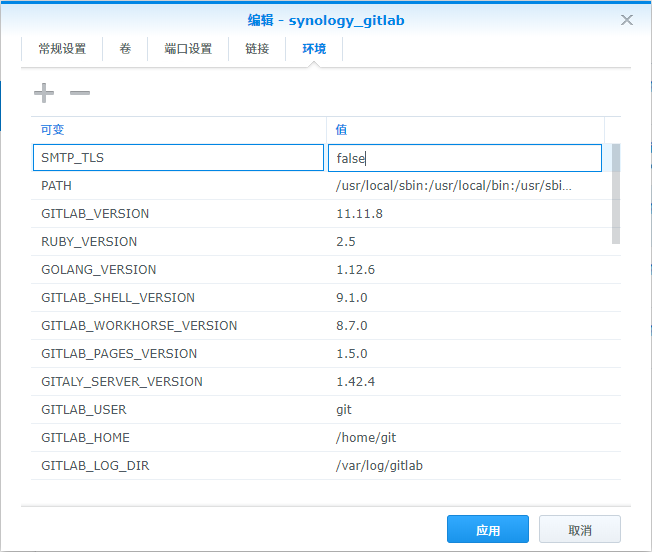Click the 9.1.0 value
Image resolution: width=652 pixels, height=552 pixels.
352,298
